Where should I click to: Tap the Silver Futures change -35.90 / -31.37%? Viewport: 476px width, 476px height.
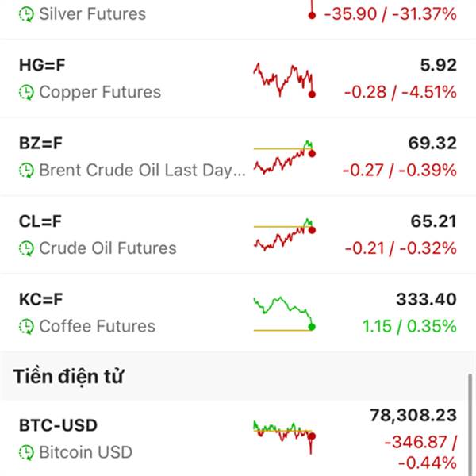390,14
